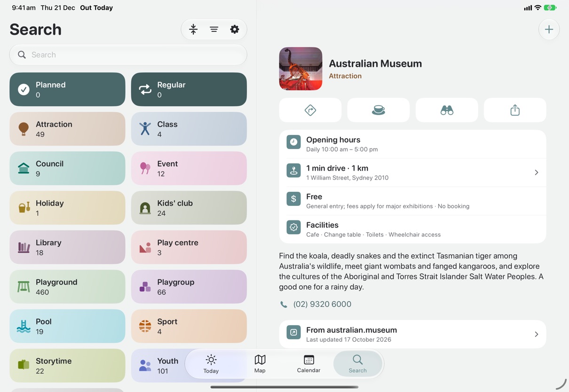Tap the home indicator bar
This screenshot has width=569, height=392.
(284, 387)
